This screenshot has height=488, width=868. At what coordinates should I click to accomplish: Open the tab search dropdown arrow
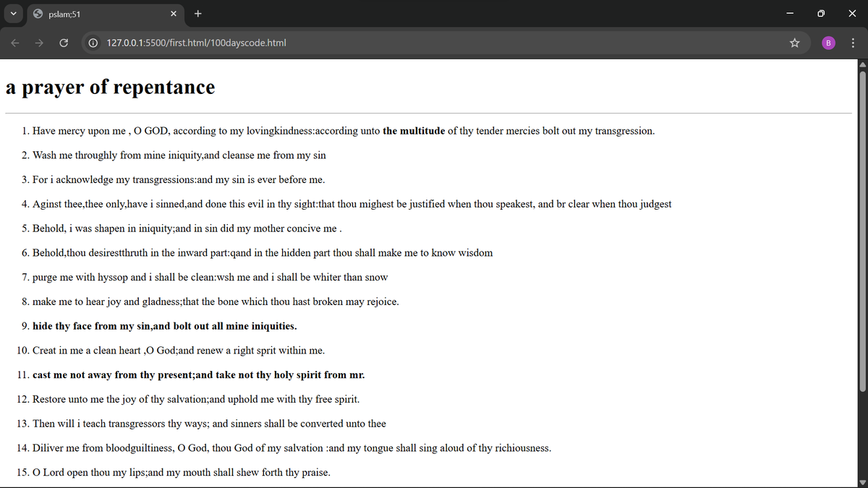(14, 13)
